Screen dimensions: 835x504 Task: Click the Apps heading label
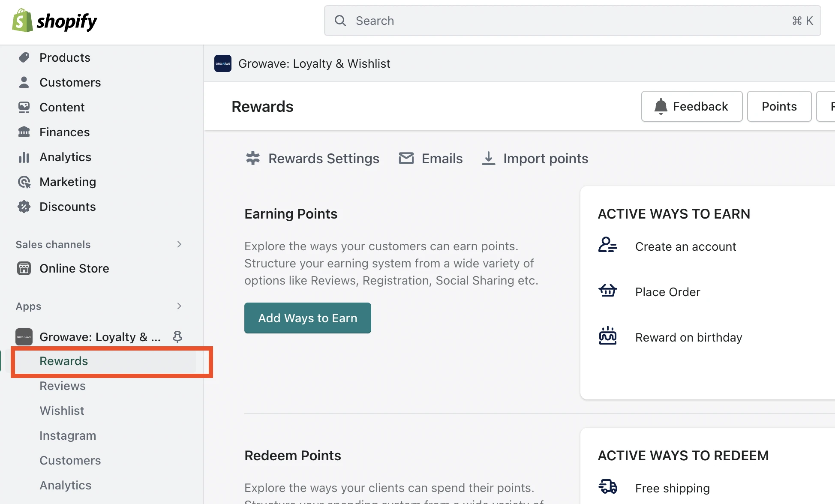[x=28, y=306]
